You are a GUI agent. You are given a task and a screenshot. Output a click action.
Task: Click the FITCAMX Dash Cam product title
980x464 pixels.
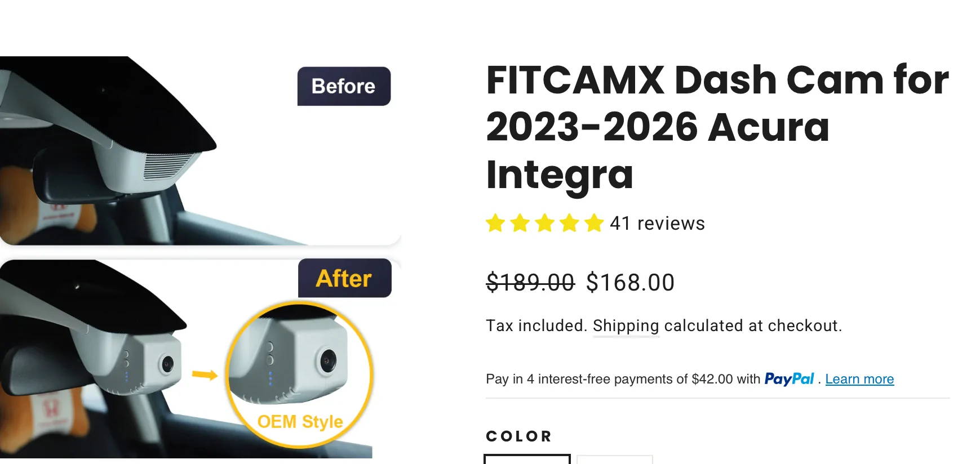(x=717, y=127)
